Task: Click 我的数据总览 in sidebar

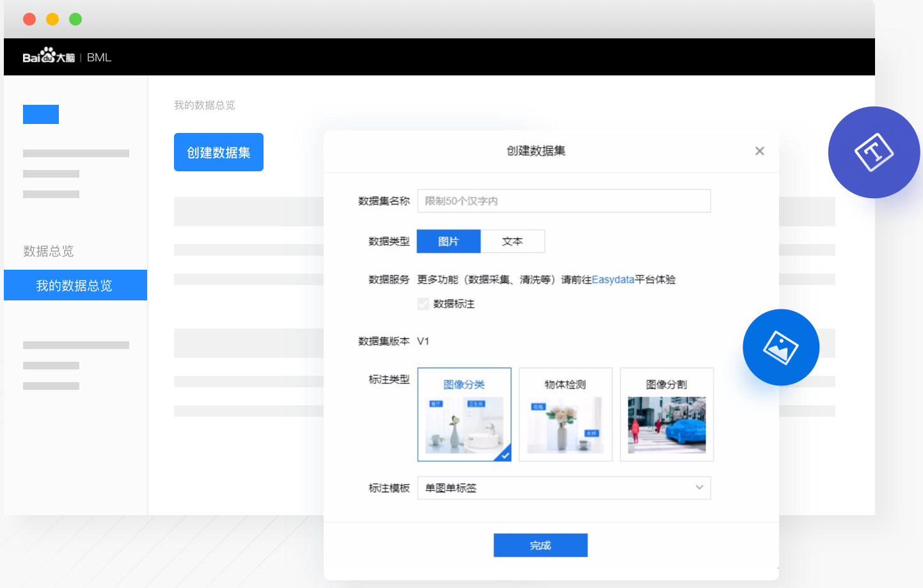Action: pos(75,285)
